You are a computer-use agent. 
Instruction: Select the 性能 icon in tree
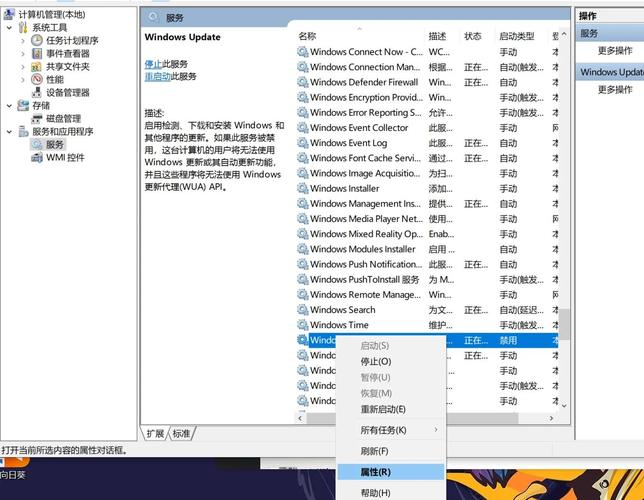[x=37, y=79]
